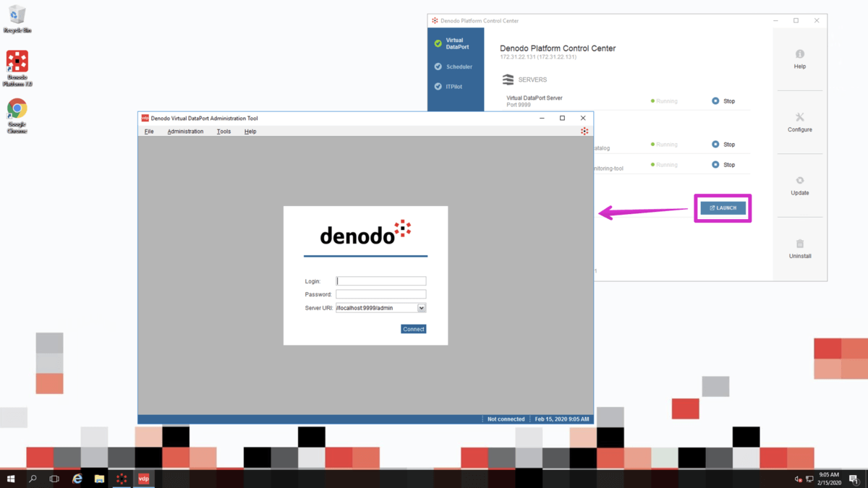
Task: Select ITPilot tab in Control Center
Action: pos(456,87)
